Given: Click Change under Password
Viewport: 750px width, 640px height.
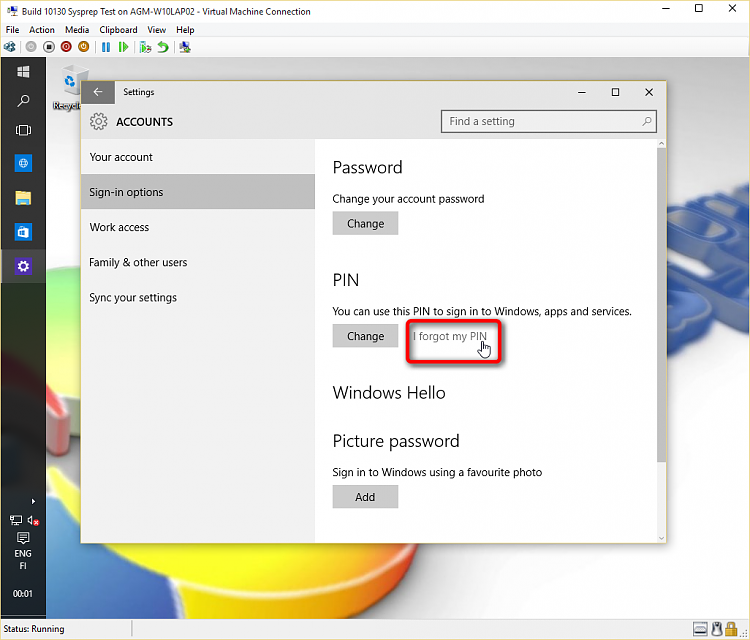Looking at the screenshot, I should (x=365, y=223).
